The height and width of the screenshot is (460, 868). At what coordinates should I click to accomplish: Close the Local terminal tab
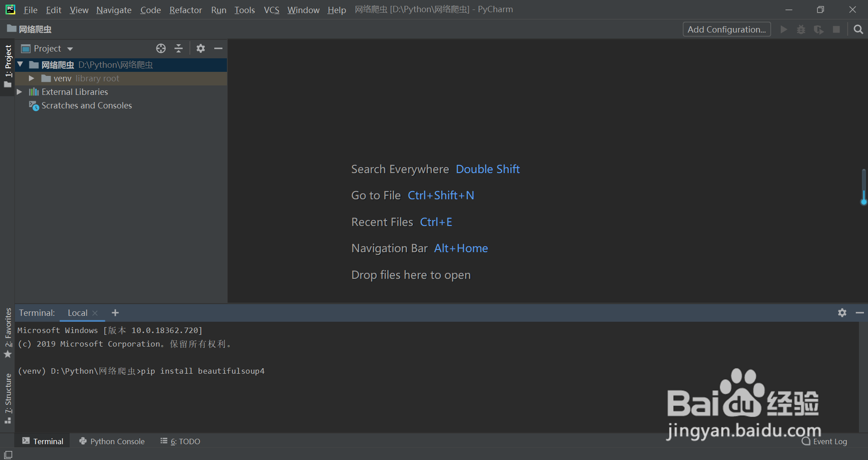pos(95,313)
